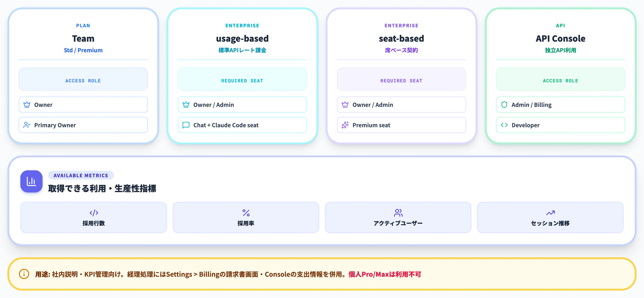Click the Team plan title
Screen dimensions: 644x298
(83, 38)
